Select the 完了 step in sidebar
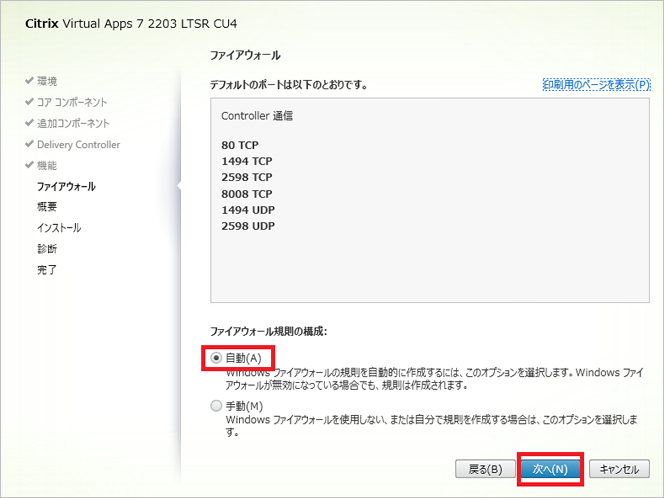This screenshot has height=498, width=664. point(47,270)
